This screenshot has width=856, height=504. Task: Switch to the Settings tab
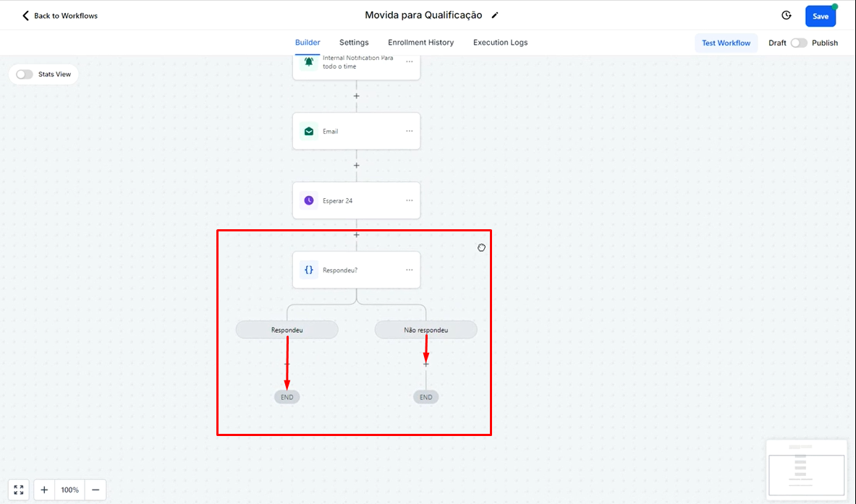(354, 43)
